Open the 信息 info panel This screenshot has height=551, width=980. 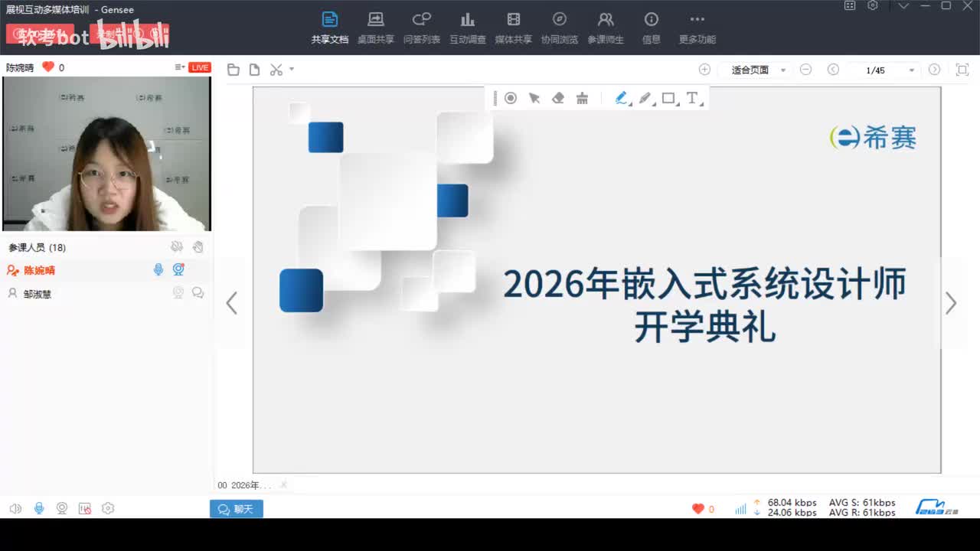[652, 28]
